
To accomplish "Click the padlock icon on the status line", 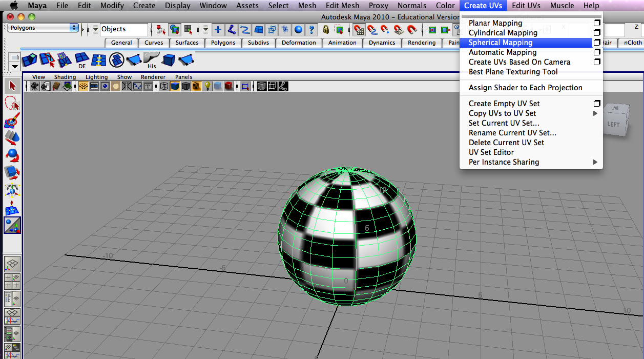I will pyautogui.click(x=326, y=30).
